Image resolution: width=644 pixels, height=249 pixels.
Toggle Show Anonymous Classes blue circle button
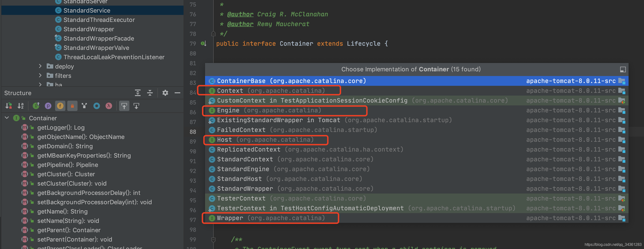point(96,106)
